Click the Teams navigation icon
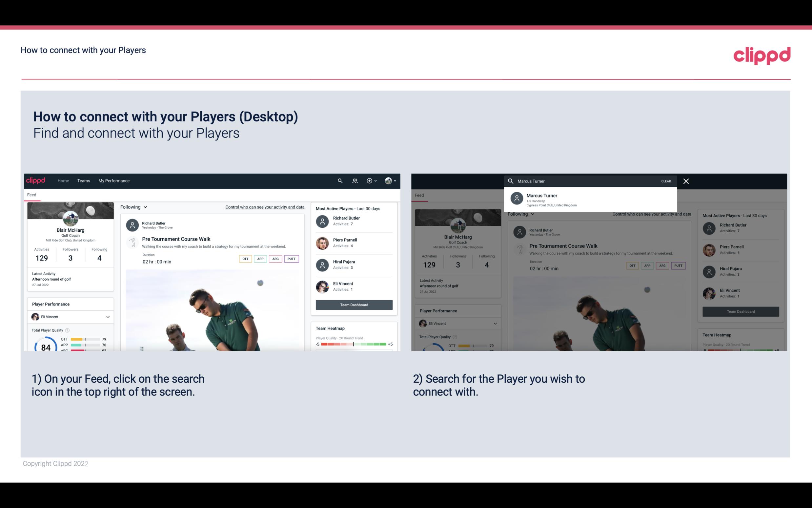 click(x=84, y=180)
